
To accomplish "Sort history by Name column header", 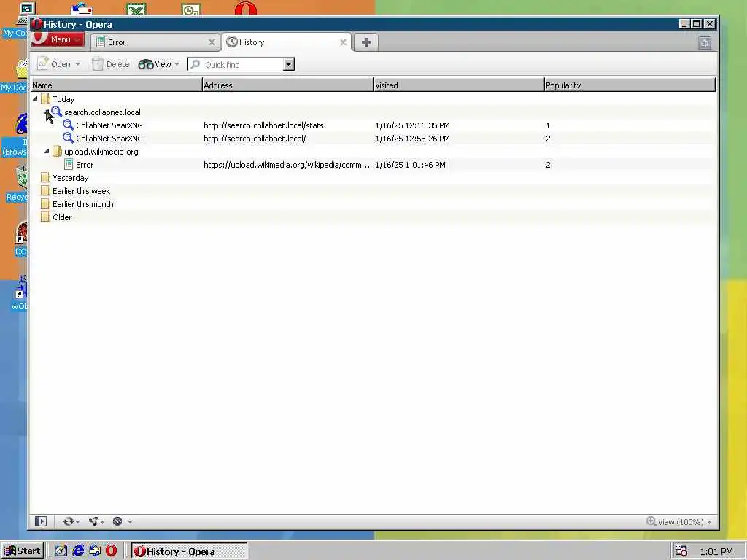I will [x=117, y=85].
